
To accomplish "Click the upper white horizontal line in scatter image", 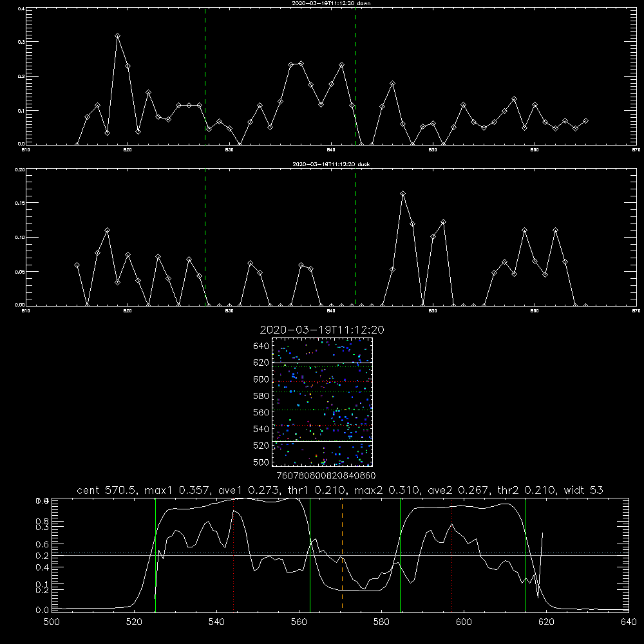I will [322, 363].
